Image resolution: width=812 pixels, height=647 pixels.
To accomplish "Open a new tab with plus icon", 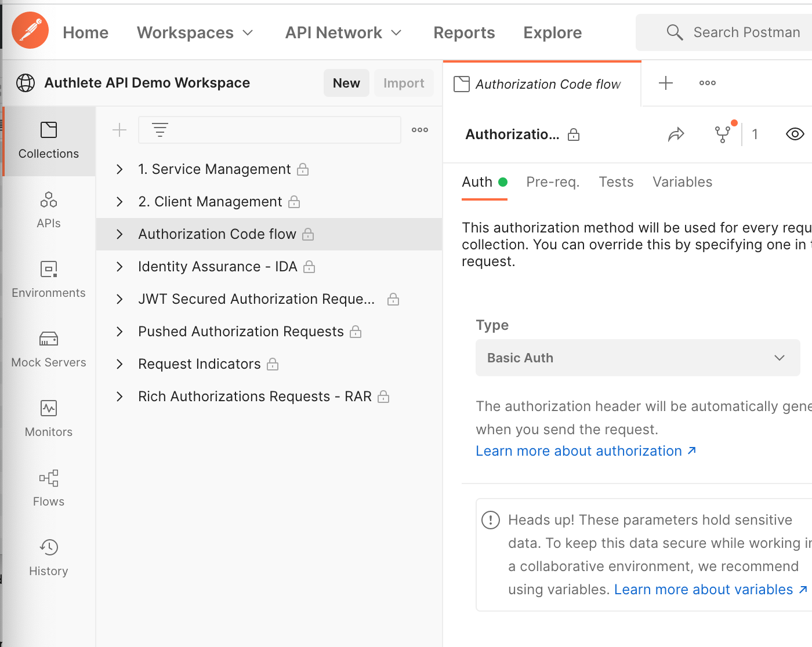I will pyautogui.click(x=666, y=83).
